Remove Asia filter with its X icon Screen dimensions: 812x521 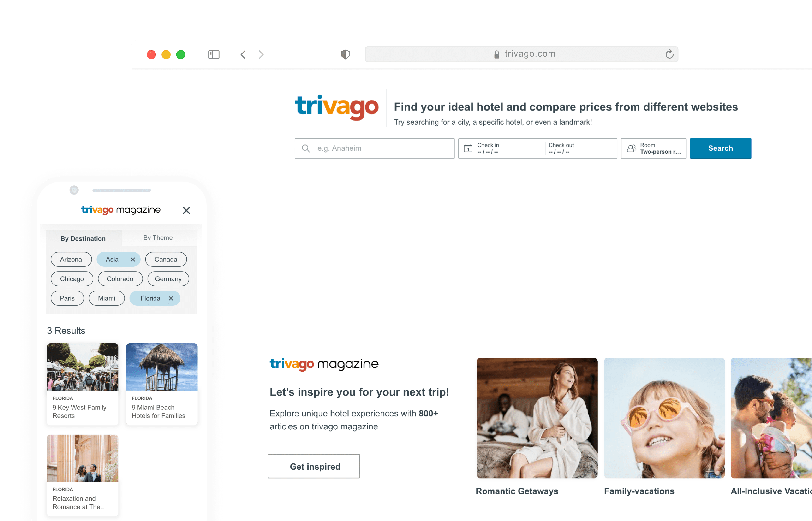[133, 260]
